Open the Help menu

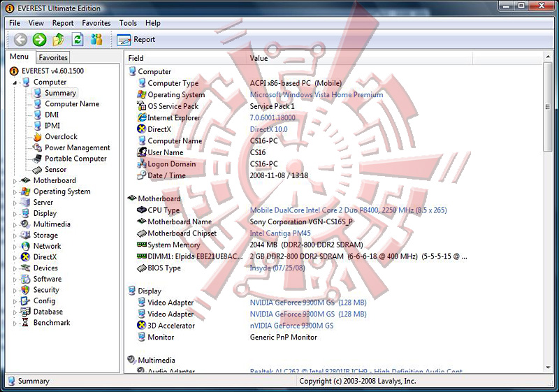click(152, 23)
